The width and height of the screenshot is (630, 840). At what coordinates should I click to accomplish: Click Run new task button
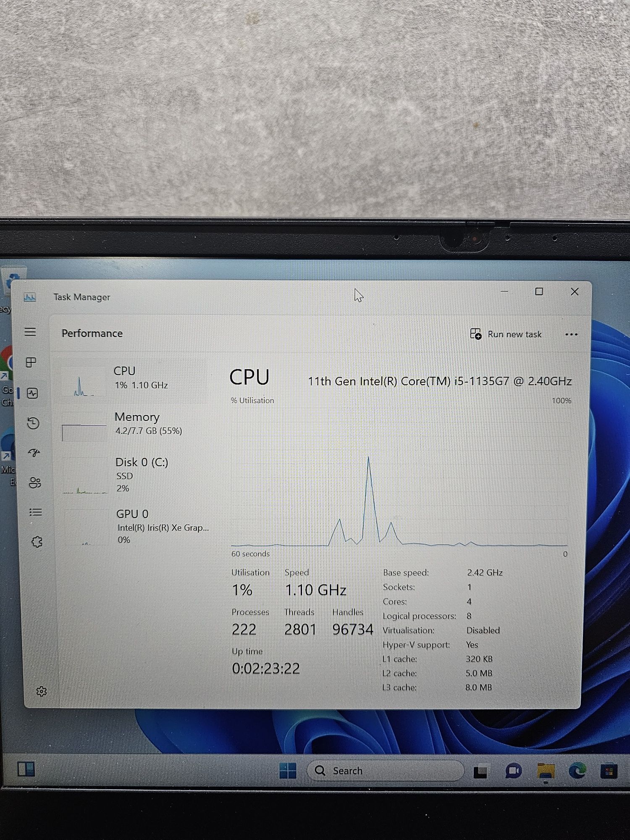[x=506, y=334]
